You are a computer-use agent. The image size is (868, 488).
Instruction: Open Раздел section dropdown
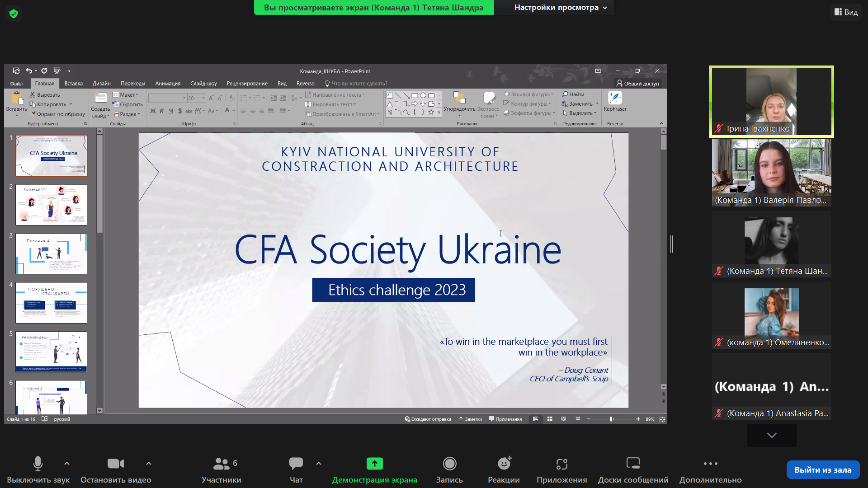tap(127, 114)
